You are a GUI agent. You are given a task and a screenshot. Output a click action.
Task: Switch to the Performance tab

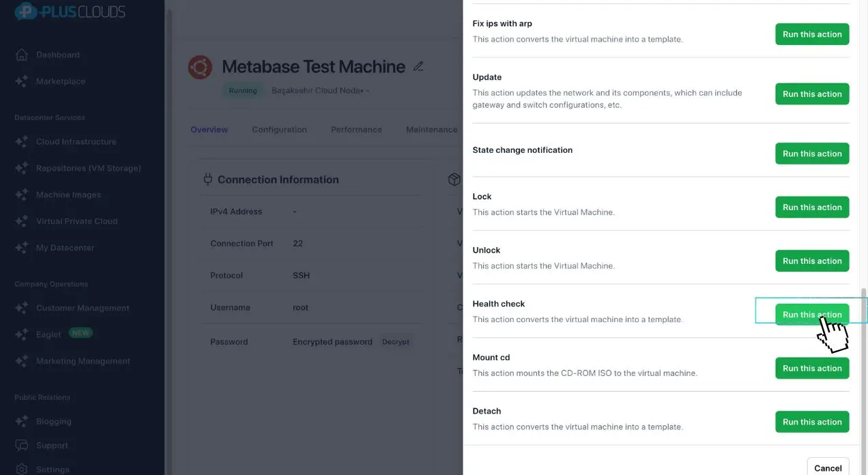tap(356, 130)
